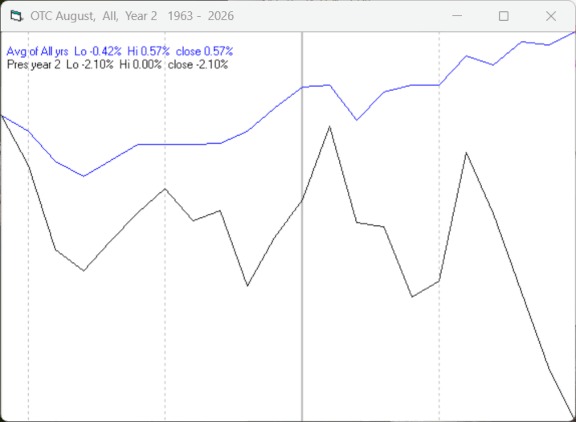Minimize the OTC August chart window
The image size is (576, 422).
[457, 16]
